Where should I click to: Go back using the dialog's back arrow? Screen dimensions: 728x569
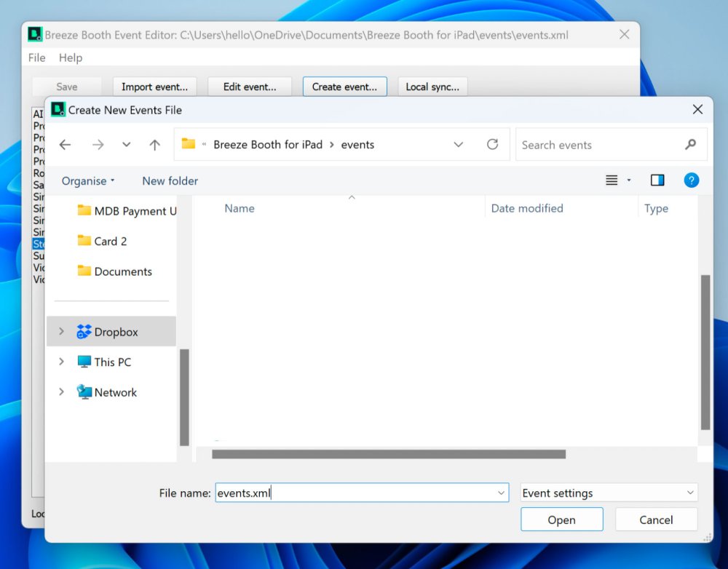pyautogui.click(x=65, y=145)
